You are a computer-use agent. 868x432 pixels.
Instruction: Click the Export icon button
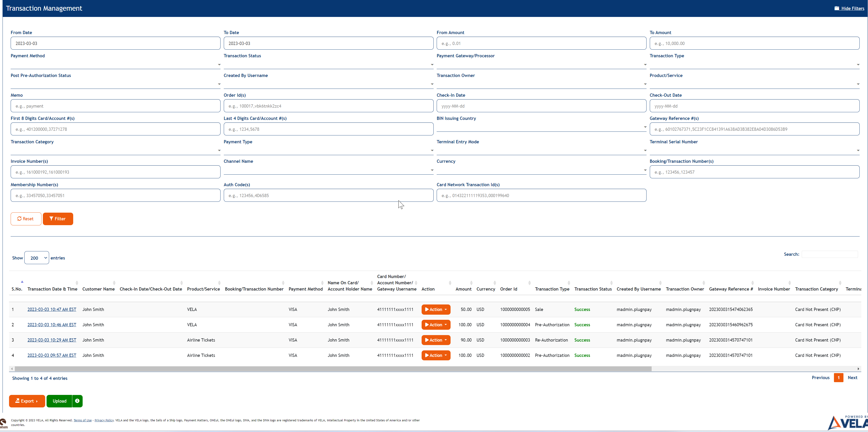pyautogui.click(x=18, y=401)
